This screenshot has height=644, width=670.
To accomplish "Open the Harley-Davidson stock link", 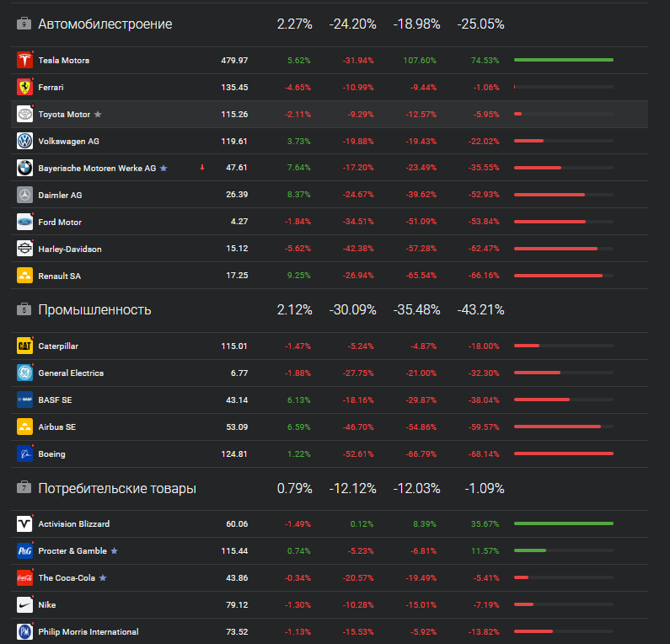I will pos(70,250).
